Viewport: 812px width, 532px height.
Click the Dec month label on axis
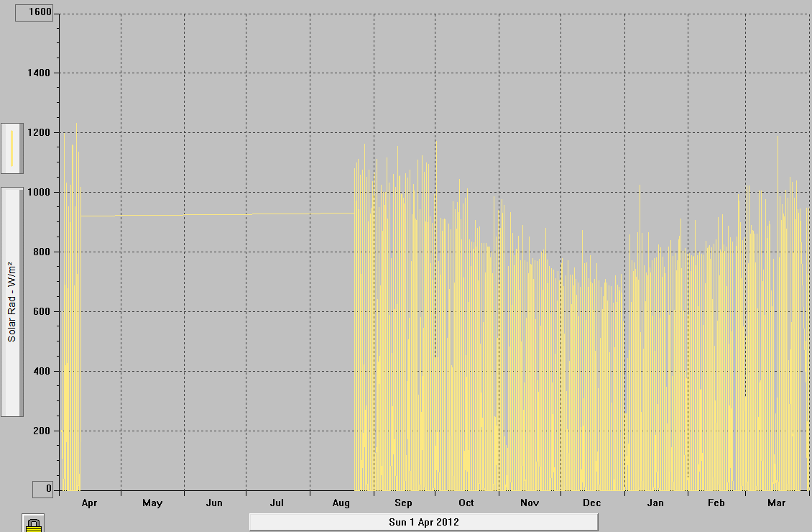coord(592,503)
